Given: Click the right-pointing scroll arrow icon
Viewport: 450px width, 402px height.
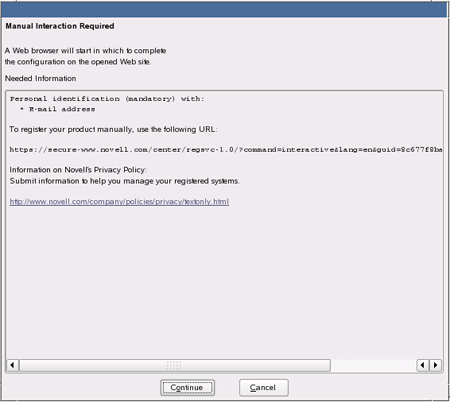Looking at the screenshot, I should pos(435,365).
